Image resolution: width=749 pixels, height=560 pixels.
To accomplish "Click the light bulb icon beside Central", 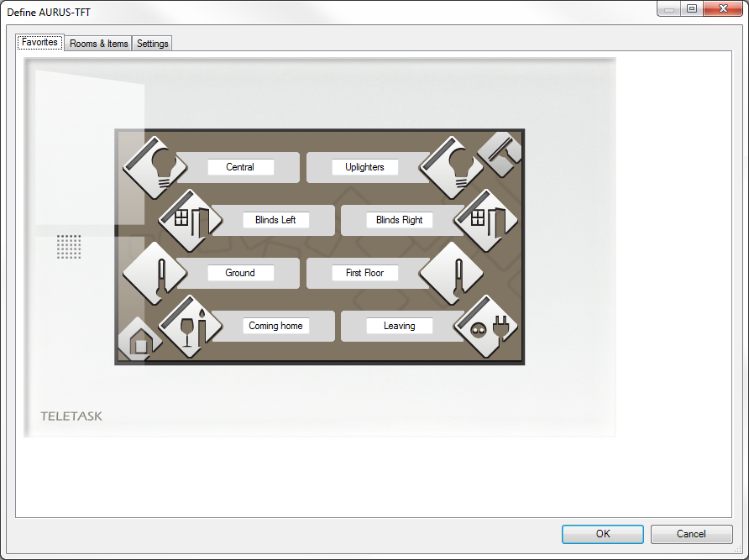I will [155, 167].
